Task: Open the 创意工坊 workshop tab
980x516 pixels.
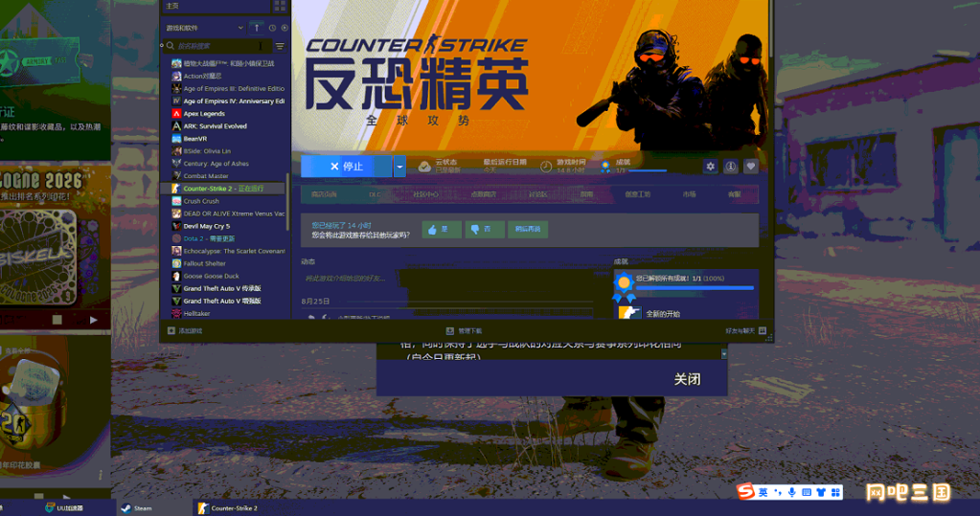Action: click(x=637, y=194)
